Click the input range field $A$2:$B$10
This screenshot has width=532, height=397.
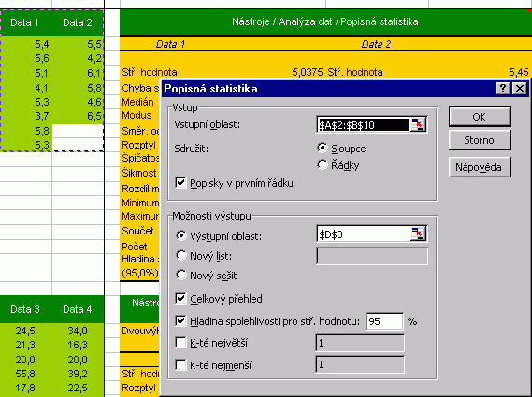363,125
